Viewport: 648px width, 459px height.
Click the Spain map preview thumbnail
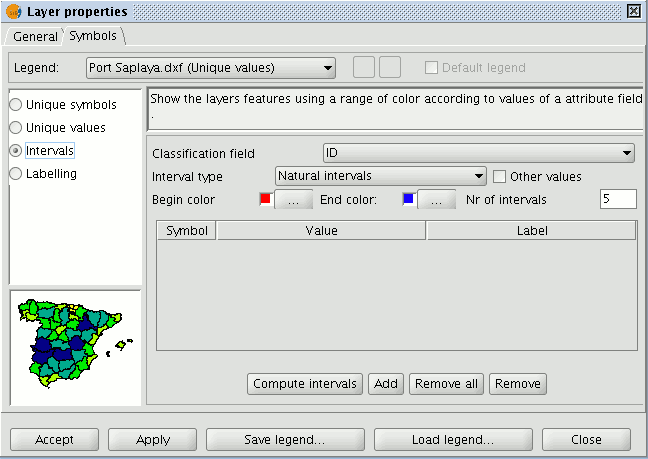pos(75,347)
